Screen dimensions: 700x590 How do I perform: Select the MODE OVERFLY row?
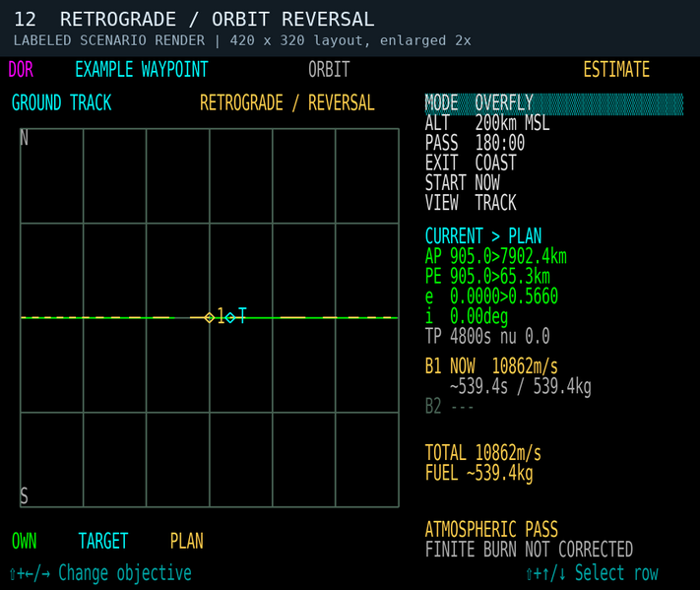554,103
